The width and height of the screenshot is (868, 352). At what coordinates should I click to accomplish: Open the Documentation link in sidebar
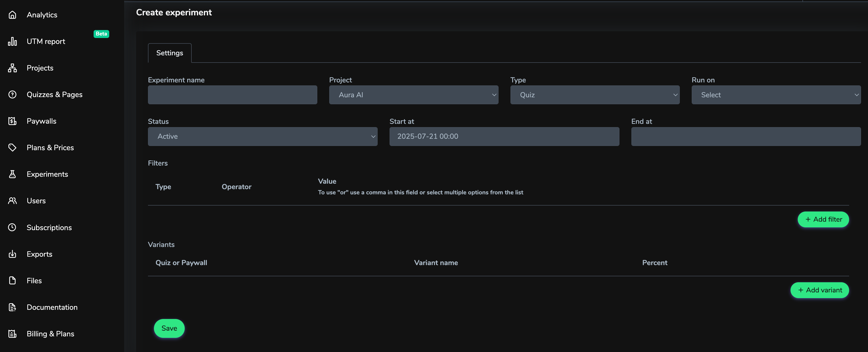coord(52,307)
